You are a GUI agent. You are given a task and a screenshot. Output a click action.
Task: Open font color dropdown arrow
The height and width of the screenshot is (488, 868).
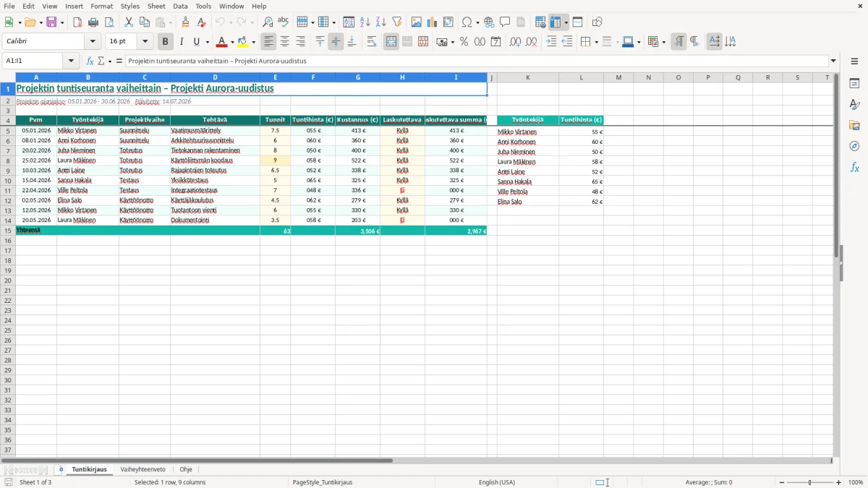click(x=232, y=42)
